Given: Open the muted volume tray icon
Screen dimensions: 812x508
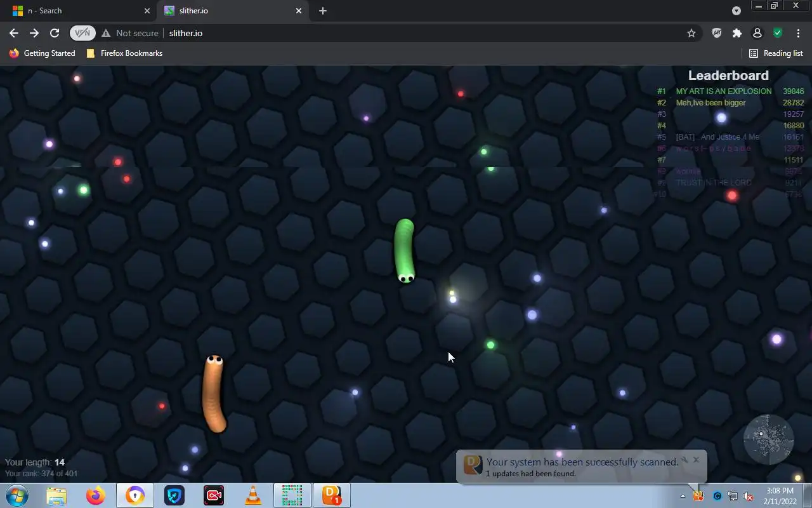Looking at the screenshot, I should click(749, 496).
